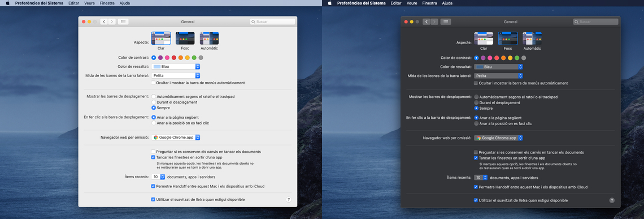
Task: Open Google Chrome.app browser dropdown, dark window
Action: coord(498,138)
